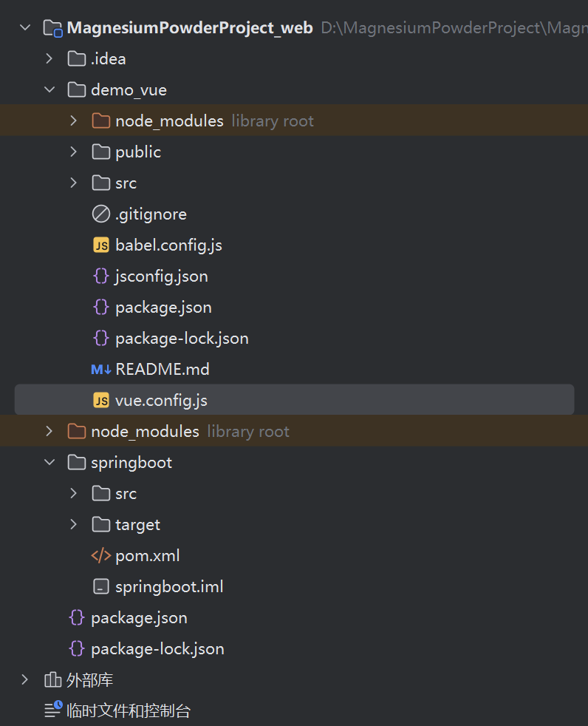Expand the public folder chevron
Image resolution: width=588 pixels, height=726 pixels.
(74, 152)
